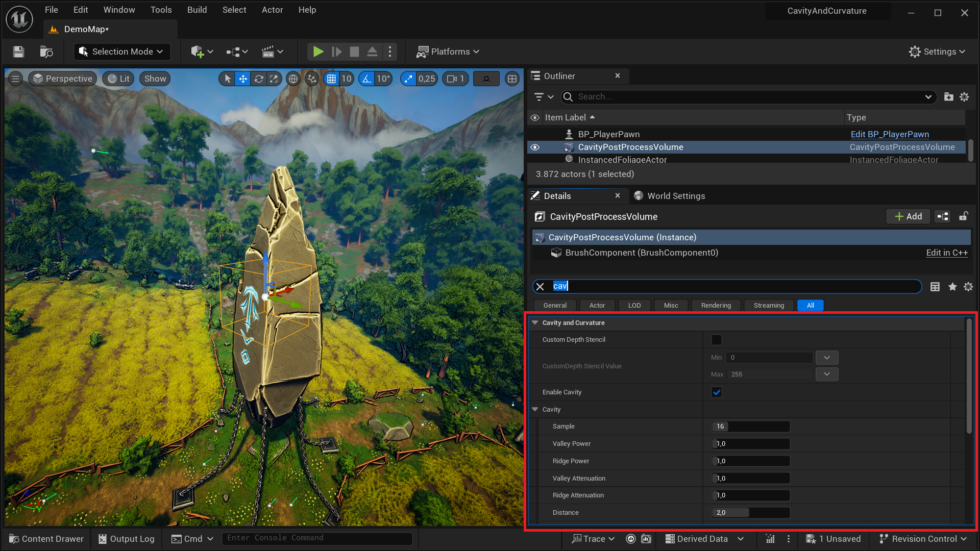Maximize or restore the viewport layout
The width and height of the screenshot is (980, 551).
tap(512, 79)
